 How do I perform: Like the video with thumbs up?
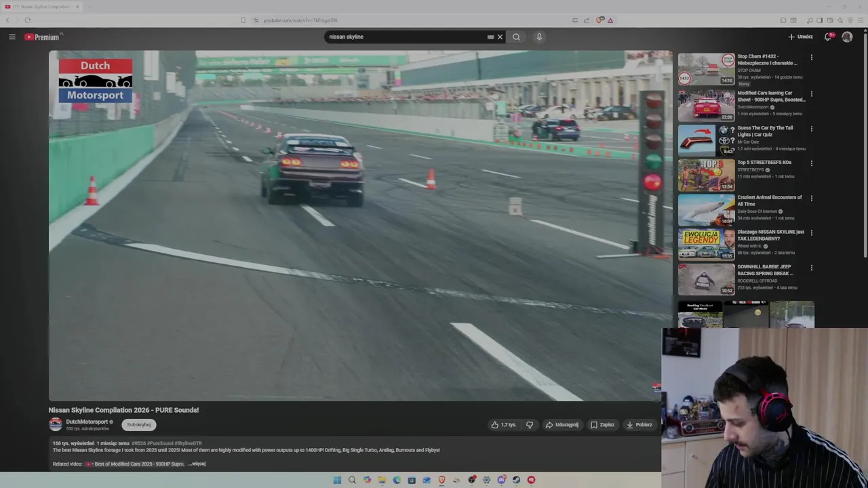(x=504, y=425)
